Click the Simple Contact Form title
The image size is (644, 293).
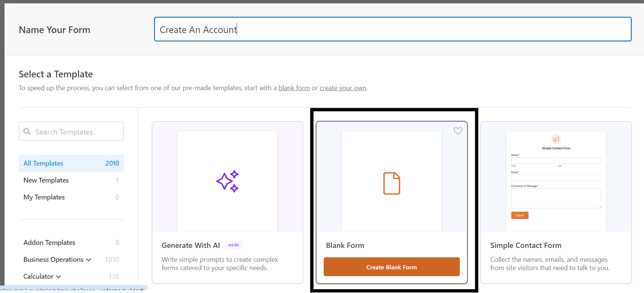tap(526, 245)
